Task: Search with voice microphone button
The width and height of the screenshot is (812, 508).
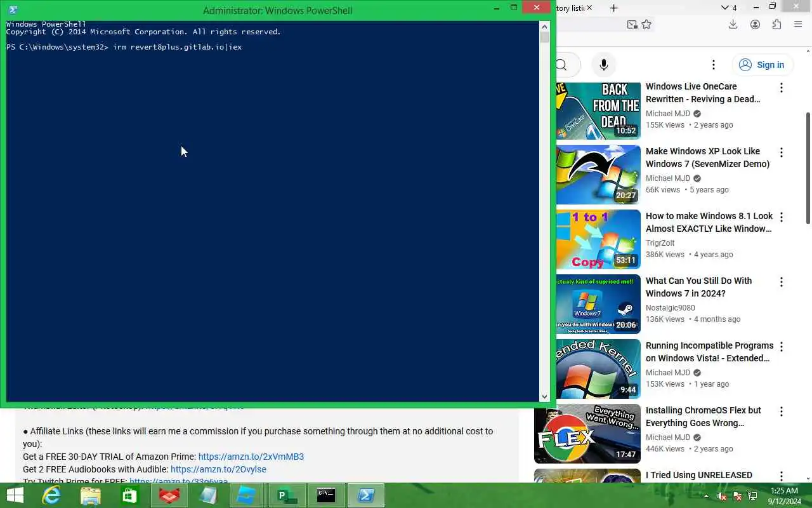Action: (x=604, y=65)
